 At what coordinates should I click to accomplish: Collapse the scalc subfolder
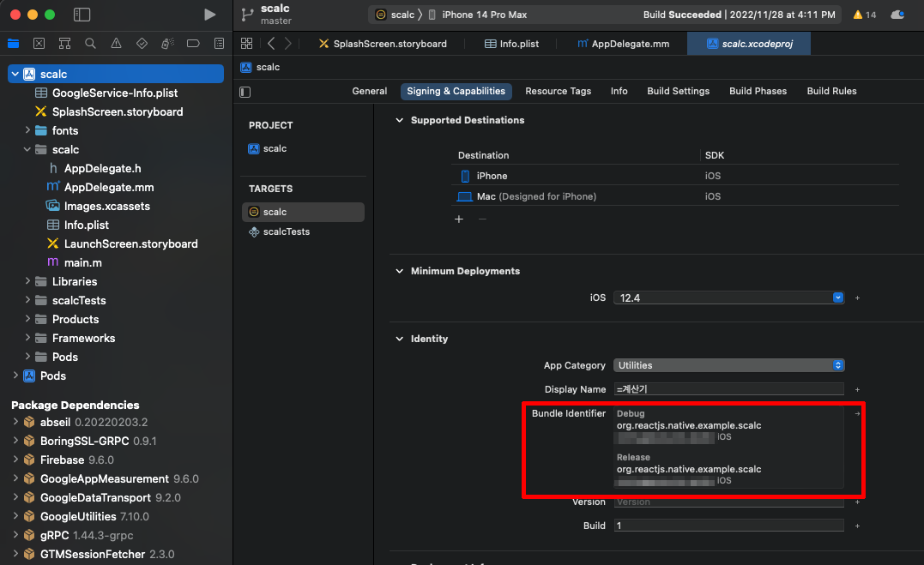coord(27,149)
